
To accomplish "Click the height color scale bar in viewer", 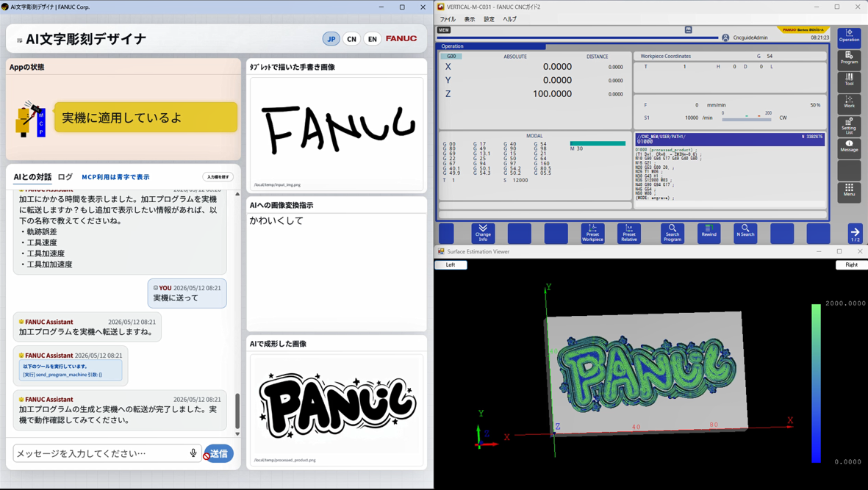I will coord(816,383).
